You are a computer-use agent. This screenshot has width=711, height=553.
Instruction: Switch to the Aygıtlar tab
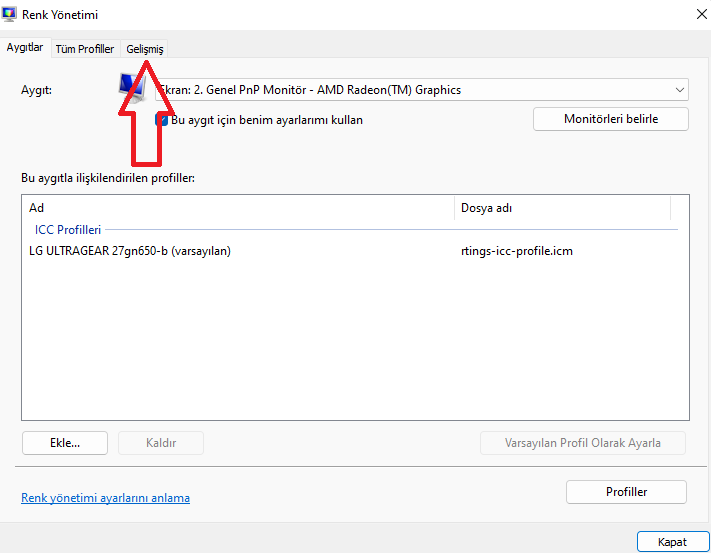[x=25, y=48]
